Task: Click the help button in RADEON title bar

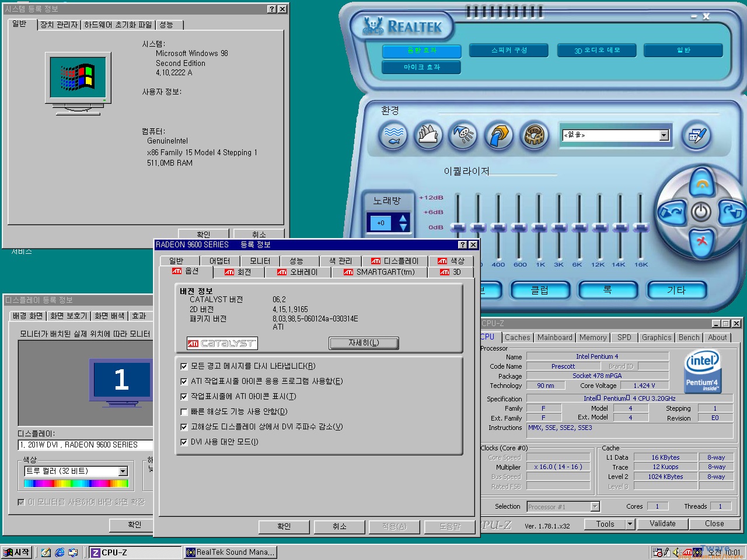Action: point(462,245)
